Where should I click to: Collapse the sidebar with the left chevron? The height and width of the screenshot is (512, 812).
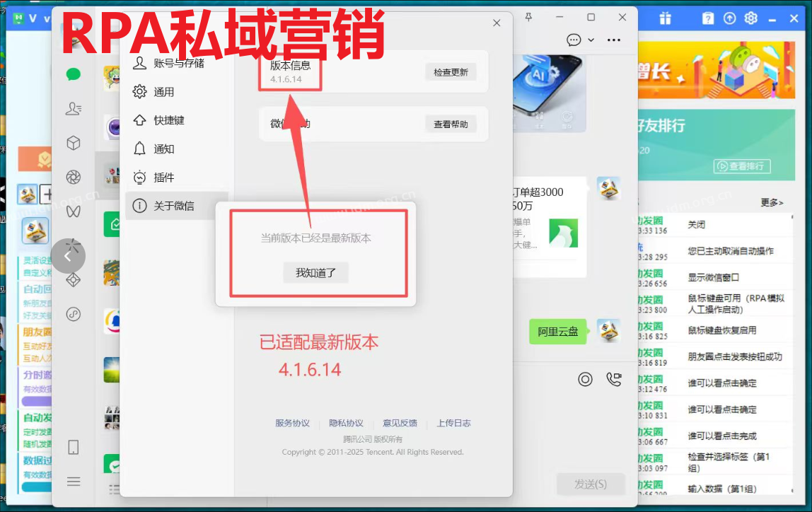click(69, 256)
